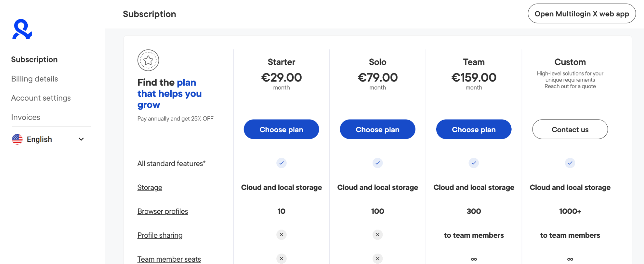The height and width of the screenshot is (264, 644).
Task: Choose the Starter plan
Action: tap(281, 129)
